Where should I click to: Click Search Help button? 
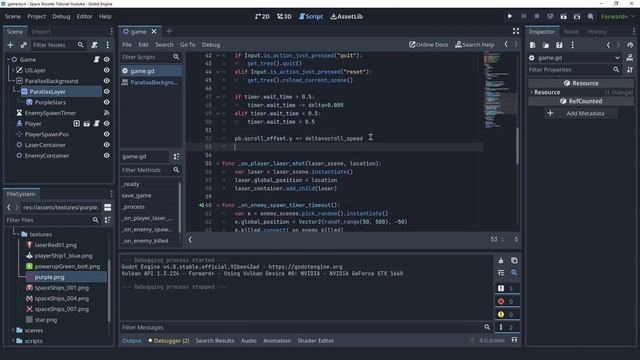click(475, 44)
